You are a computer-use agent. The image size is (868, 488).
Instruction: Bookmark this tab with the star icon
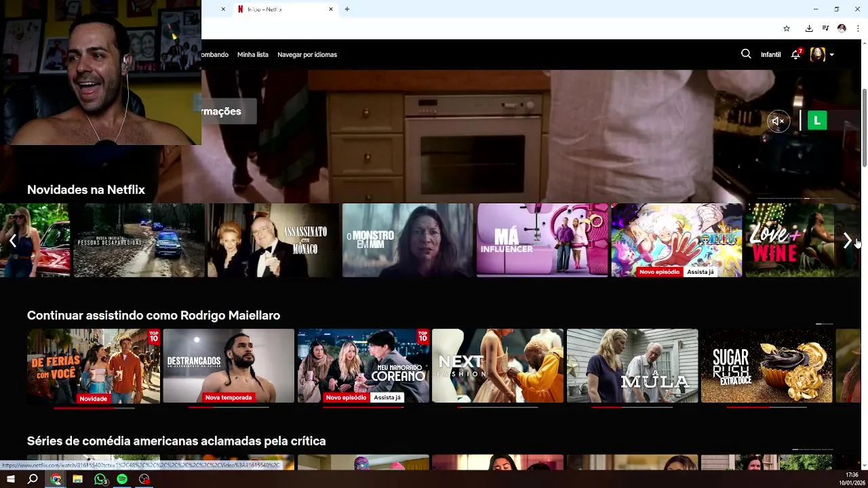[x=787, y=28]
